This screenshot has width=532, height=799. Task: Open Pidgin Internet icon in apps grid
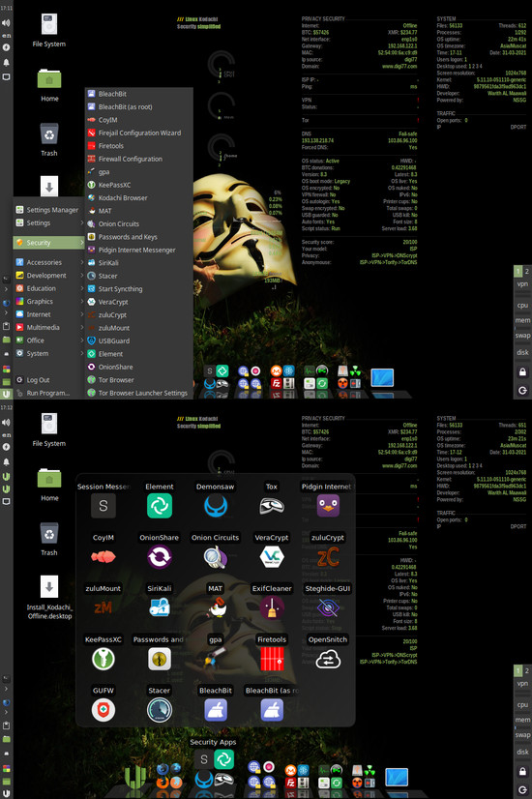click(x=328, y=506)
